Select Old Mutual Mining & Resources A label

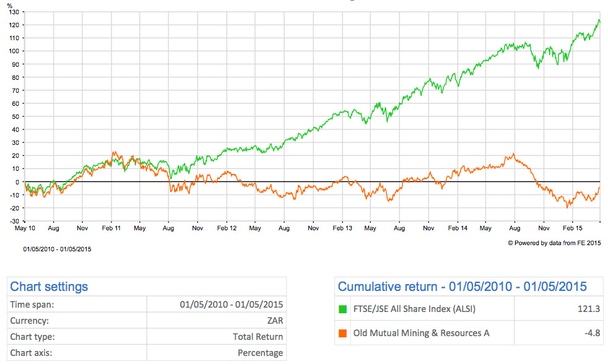(x=421, y=333)
